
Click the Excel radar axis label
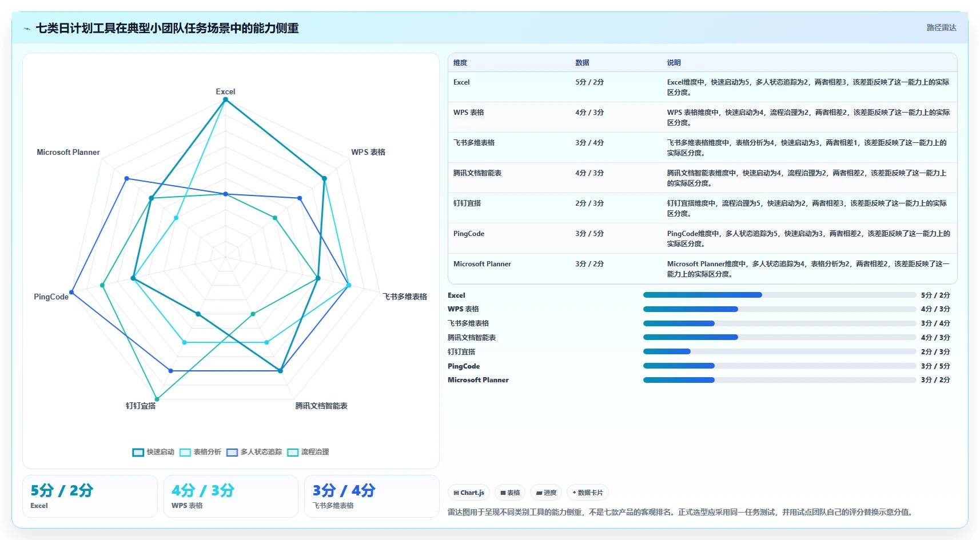(x=225, y=91)
